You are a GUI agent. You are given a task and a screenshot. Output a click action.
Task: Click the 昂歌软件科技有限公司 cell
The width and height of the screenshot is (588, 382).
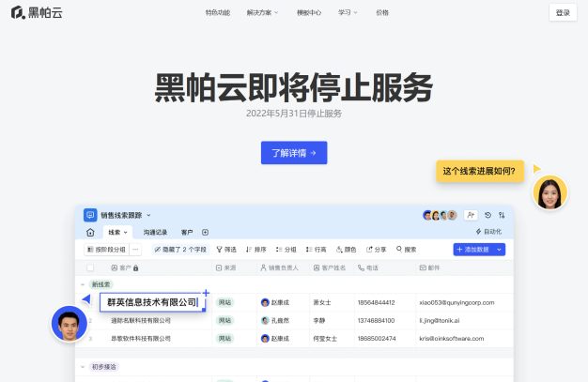[x=141, y=339]
